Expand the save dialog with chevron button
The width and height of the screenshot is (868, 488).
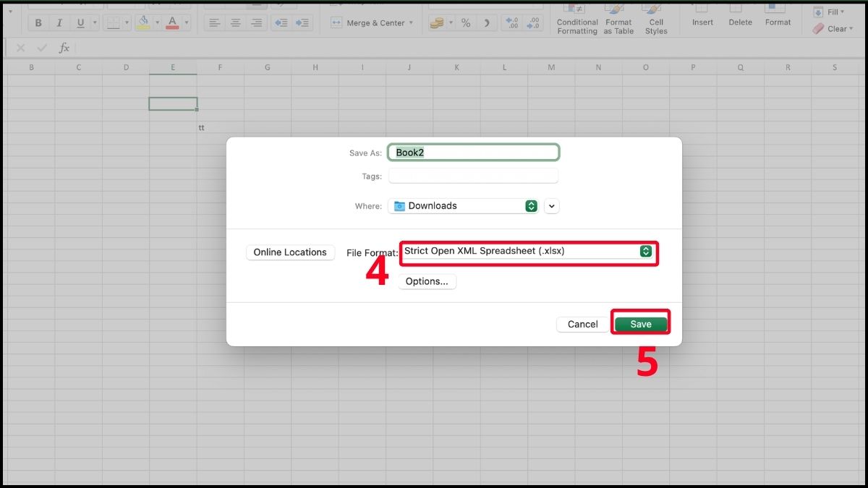pos(552,206)
